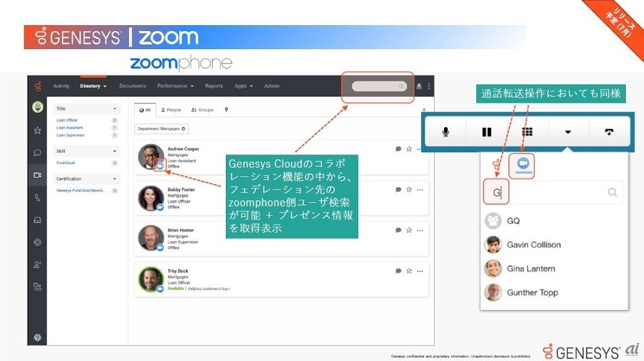Open the vertical dots menu in top bar
This screenshot has width=644, height=361.
428,87
